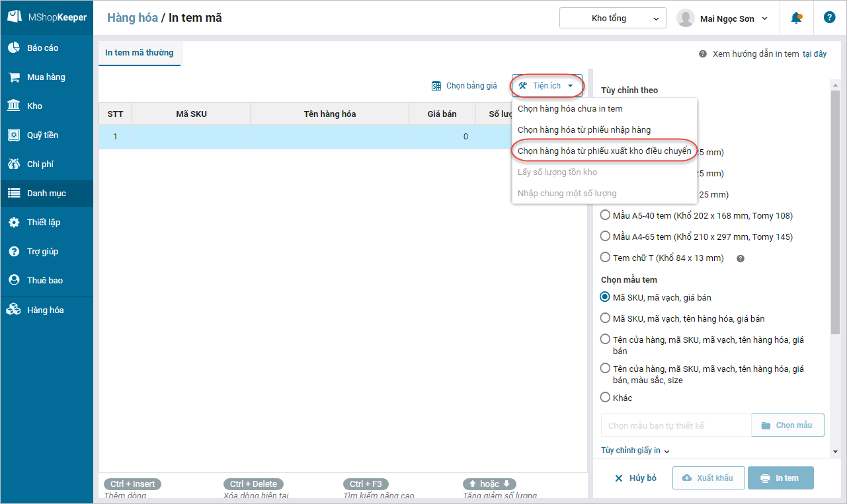Click the Tên hàng hóa column header
The width and height of the screenshot is (847, 504).
click(330, 114)
